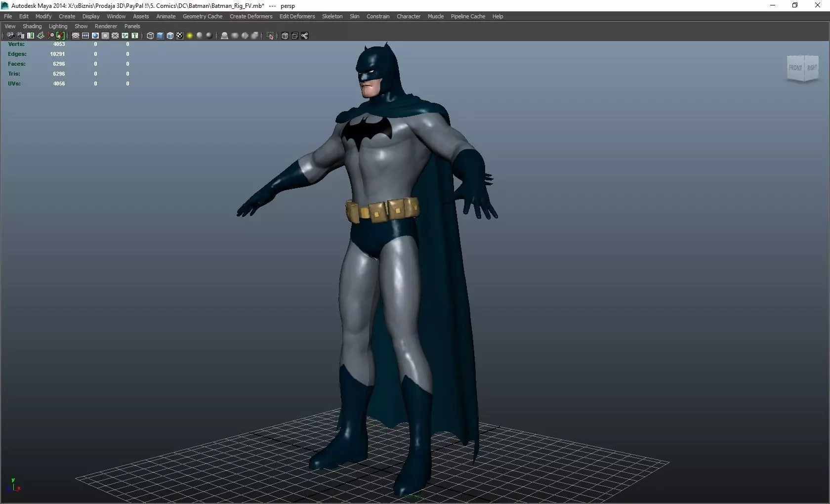The image size is (830, 504).
Task: Open the panel Show menu
Action: tap(81, 26)
